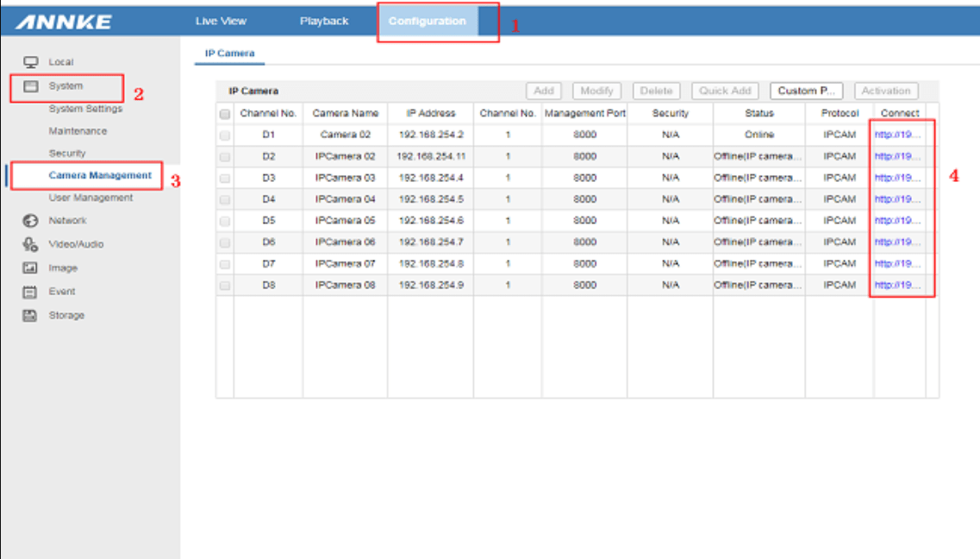Select the checkbox for channel D5
The width and height of the screenshot is (980, 559).
(225, 221)
